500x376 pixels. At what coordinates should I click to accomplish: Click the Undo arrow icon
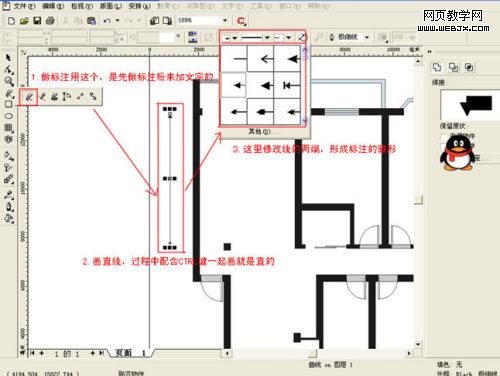[x=107, y=21]
